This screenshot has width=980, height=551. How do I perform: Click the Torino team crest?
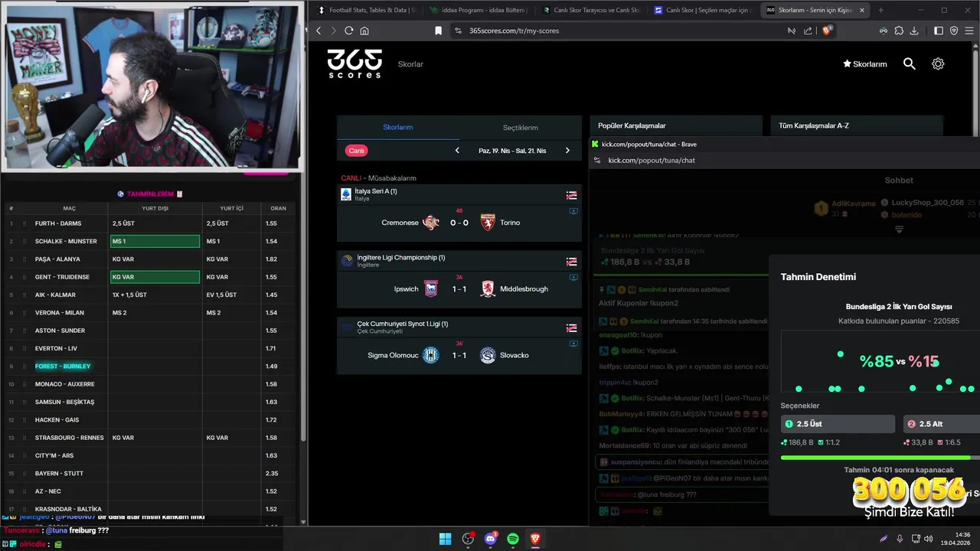point(488,223)
